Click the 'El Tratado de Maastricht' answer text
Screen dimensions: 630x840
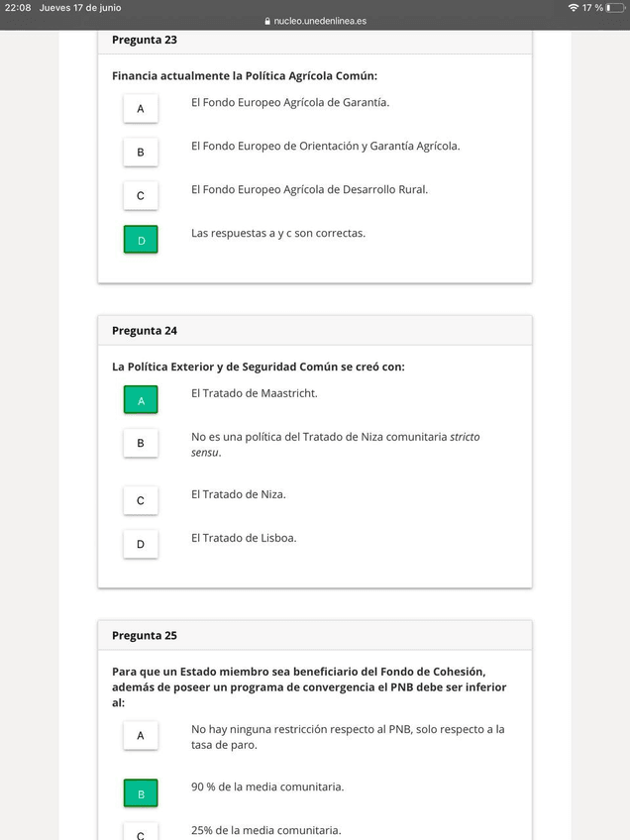click(x=254, y=393)
